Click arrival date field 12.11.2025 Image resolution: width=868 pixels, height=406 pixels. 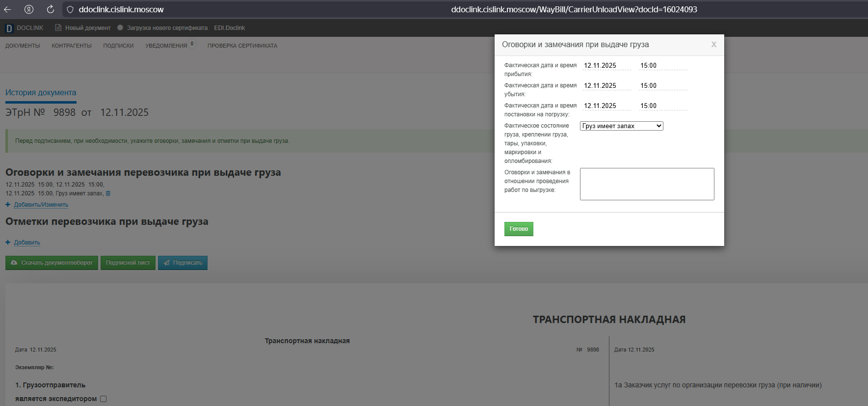pos(607,65)
